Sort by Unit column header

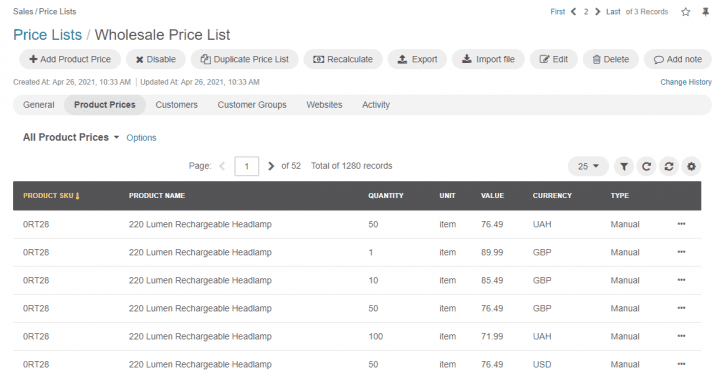click(x=447, y=196)
